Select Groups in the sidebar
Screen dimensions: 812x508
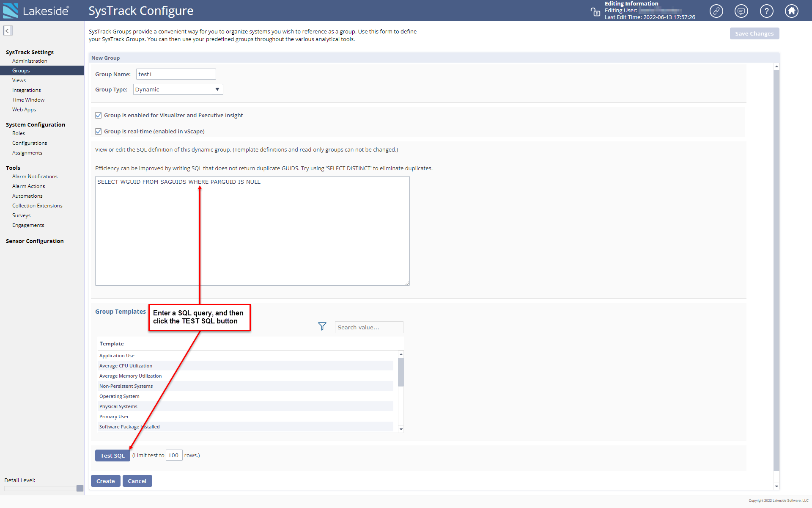[42, 71]
